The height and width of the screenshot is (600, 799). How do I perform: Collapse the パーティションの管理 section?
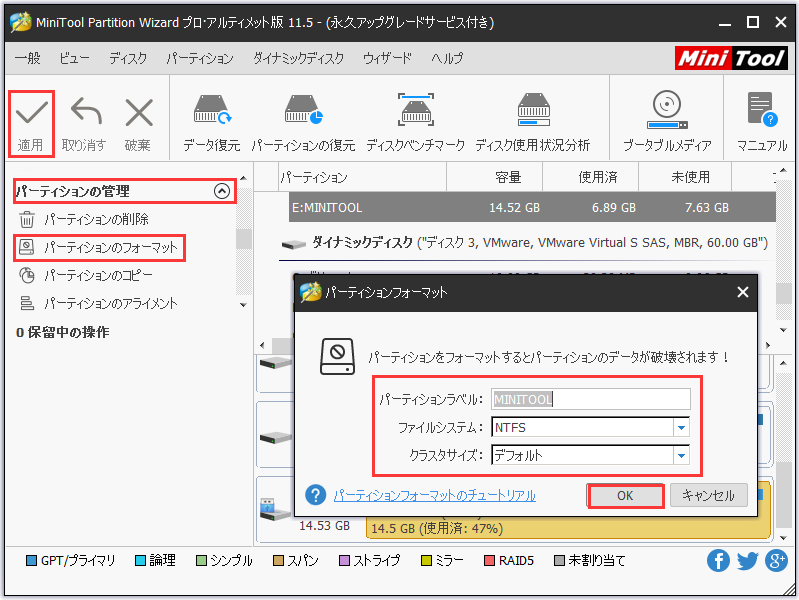pos(222,191)
